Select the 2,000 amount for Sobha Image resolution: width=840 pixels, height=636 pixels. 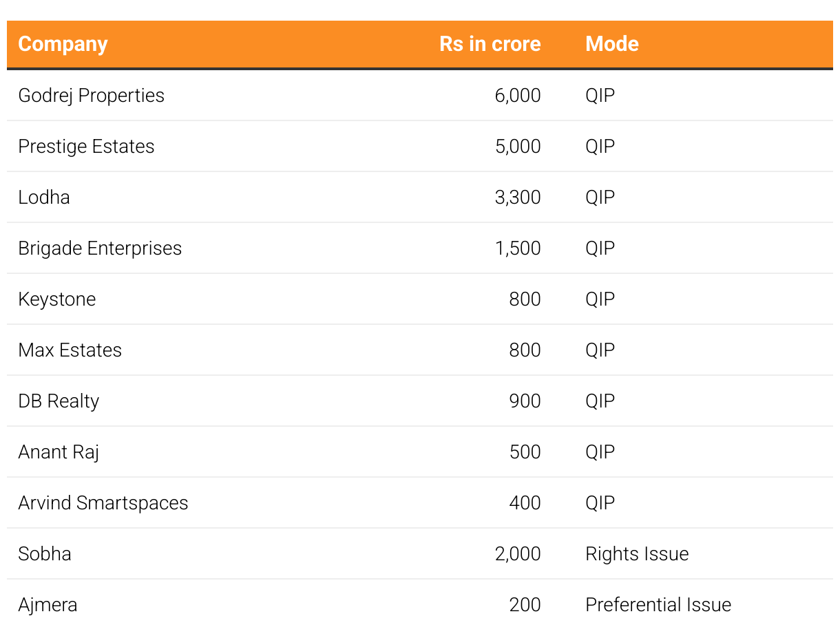click(x=517, y=554)
